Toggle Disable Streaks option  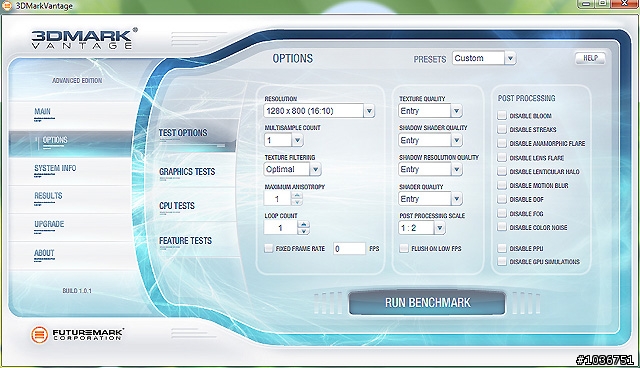pyautogui.click(x=502, y=129)
